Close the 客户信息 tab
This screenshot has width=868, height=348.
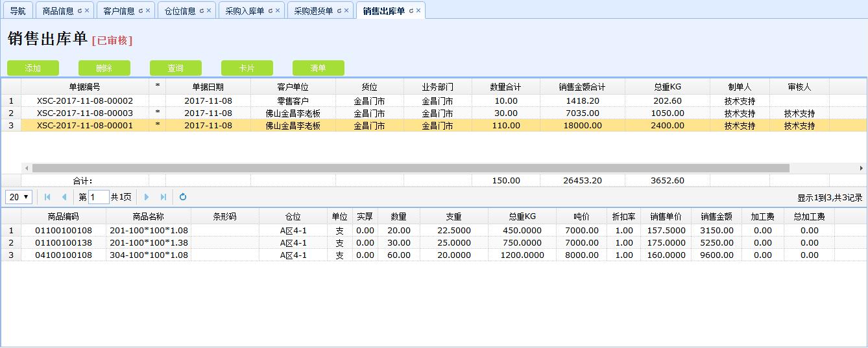coord(148,11)
